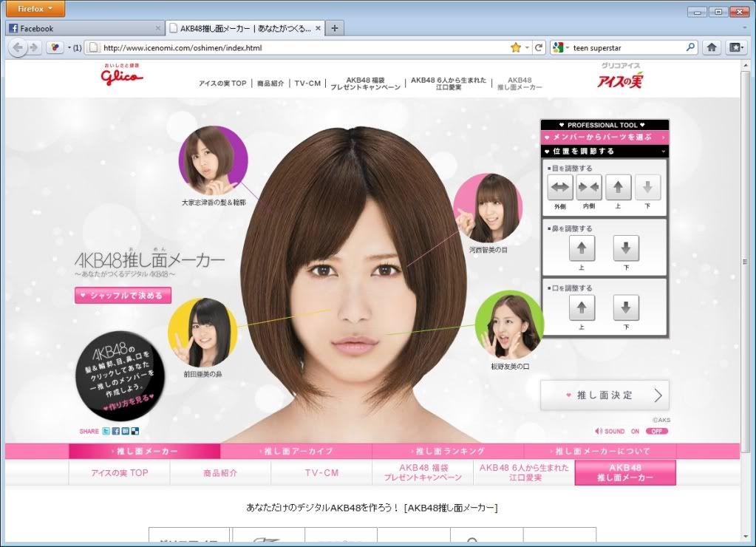Move nose up in 鼻を調整する section
The height and width of the screenshot is (547, 756).
coord(582,248)
